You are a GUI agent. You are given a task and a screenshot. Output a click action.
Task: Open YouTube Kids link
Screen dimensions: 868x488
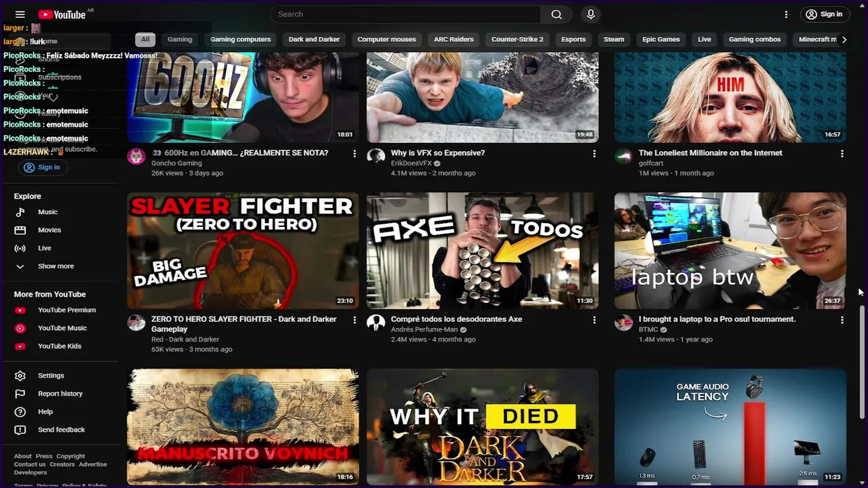pyautogui.click(x=59, y=346)
